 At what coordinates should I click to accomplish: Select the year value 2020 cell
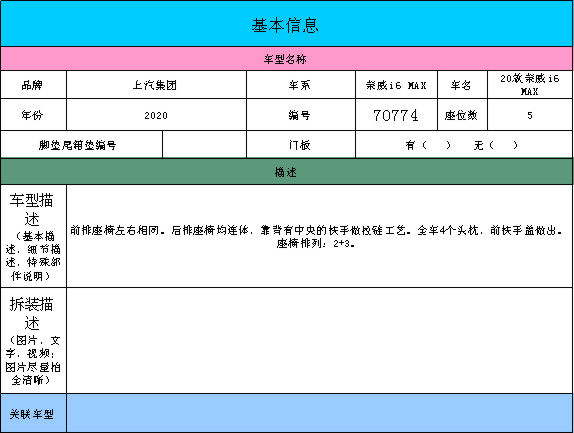(x=156, y=115)
